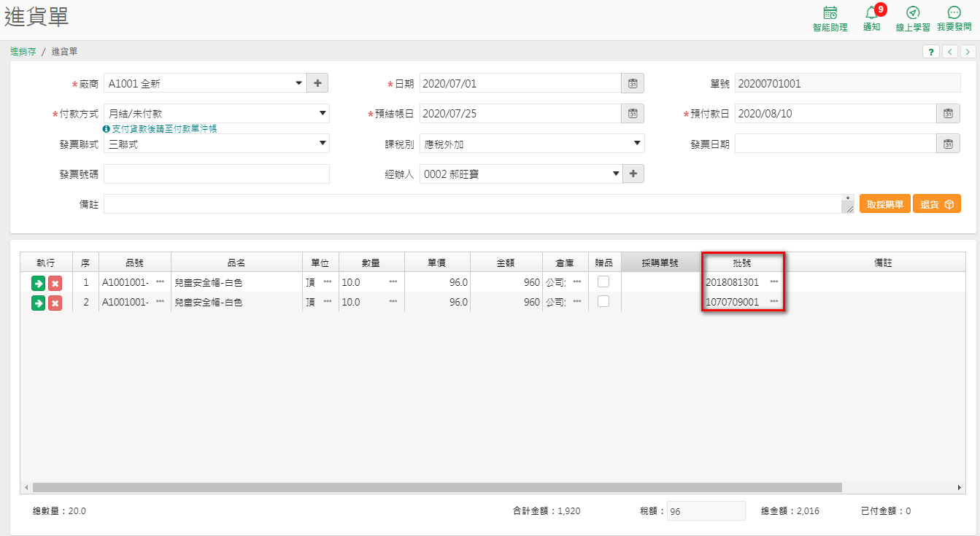Screen dimensions: 980x536
Task: Open 品號 lookup dots on row 1
Action: click(x=160, y=281)
